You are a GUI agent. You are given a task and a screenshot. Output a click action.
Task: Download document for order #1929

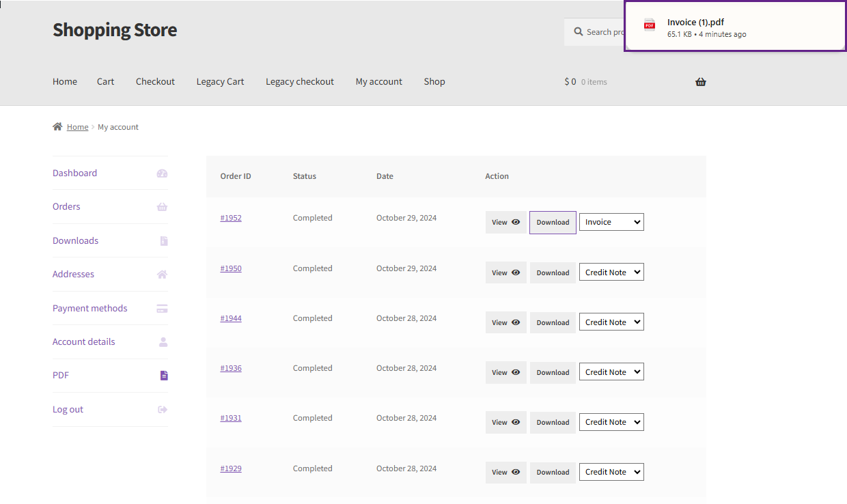(553, 472)
